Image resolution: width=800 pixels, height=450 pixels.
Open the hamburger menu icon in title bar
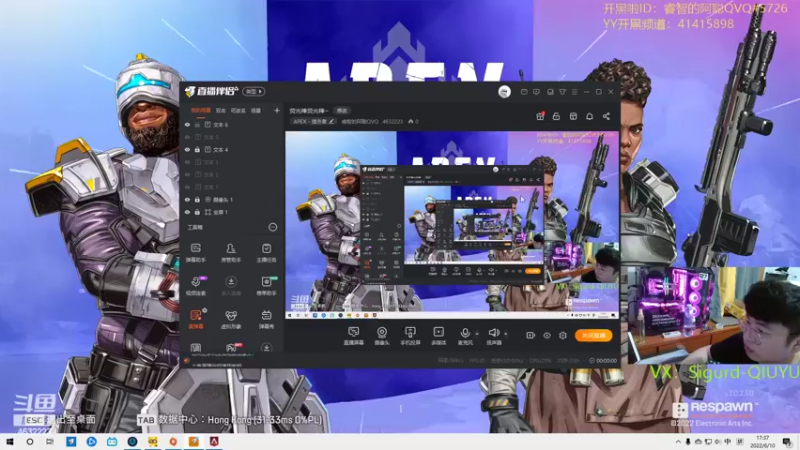coord(574,92)
